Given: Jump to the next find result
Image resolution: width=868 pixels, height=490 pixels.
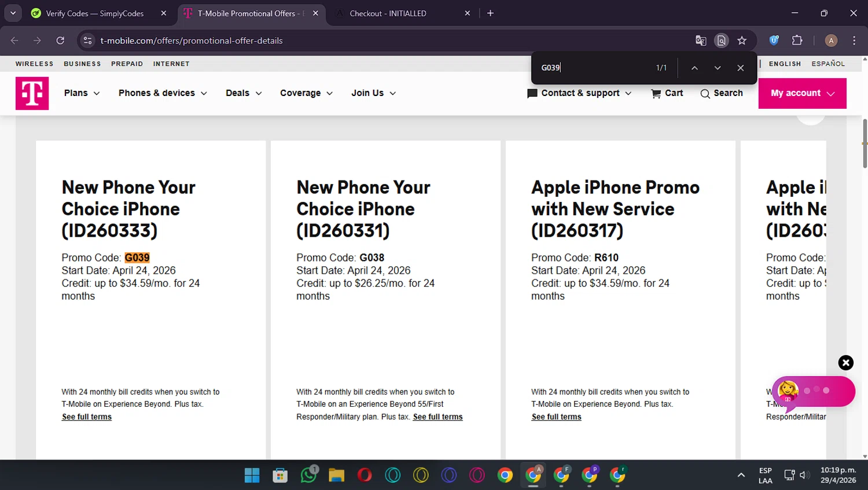Looking at the screenshot, I should coord(718,68).
